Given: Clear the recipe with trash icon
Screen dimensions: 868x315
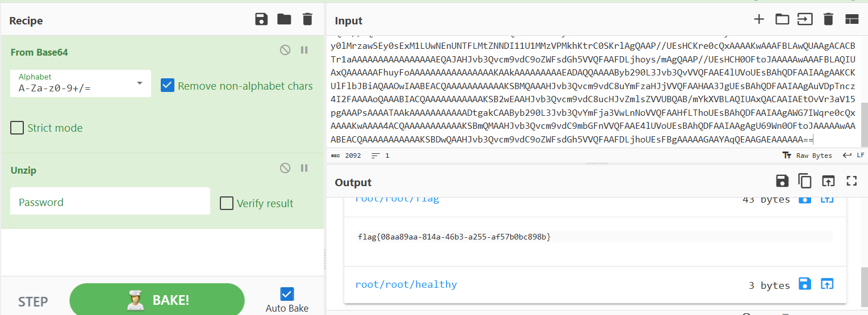Looking at the screenshot, I should click(307, 19).
